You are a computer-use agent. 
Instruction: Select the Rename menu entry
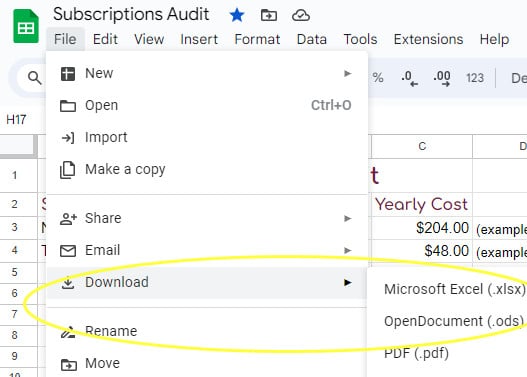coord(206,332)
